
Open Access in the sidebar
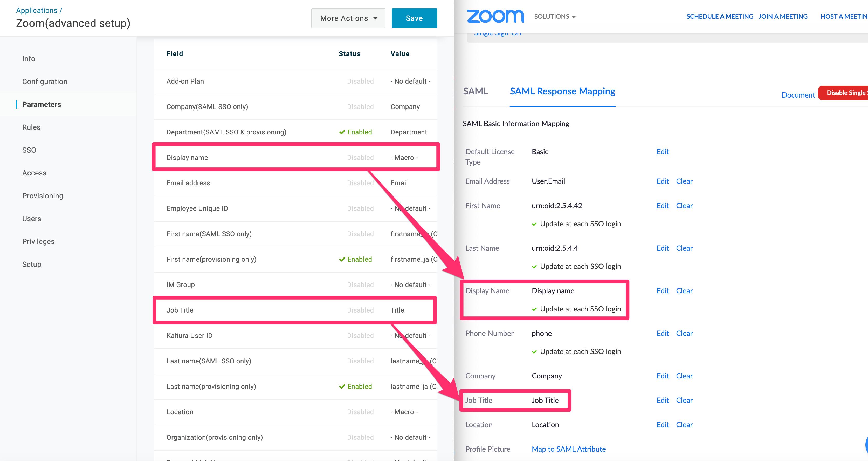point(34,173)
